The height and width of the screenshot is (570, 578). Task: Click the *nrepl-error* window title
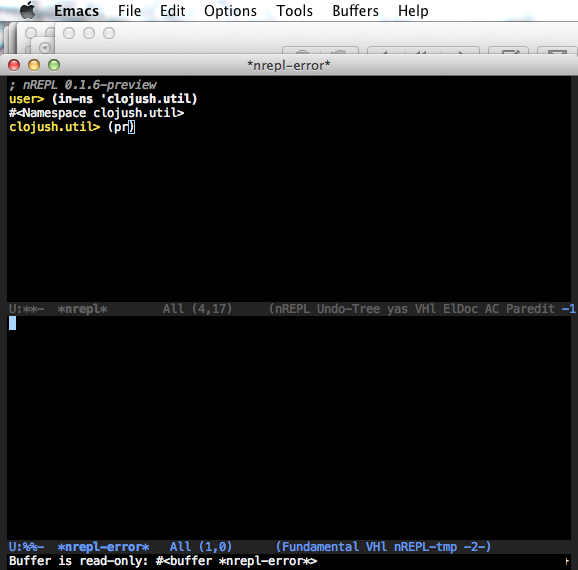coord(289,66)
